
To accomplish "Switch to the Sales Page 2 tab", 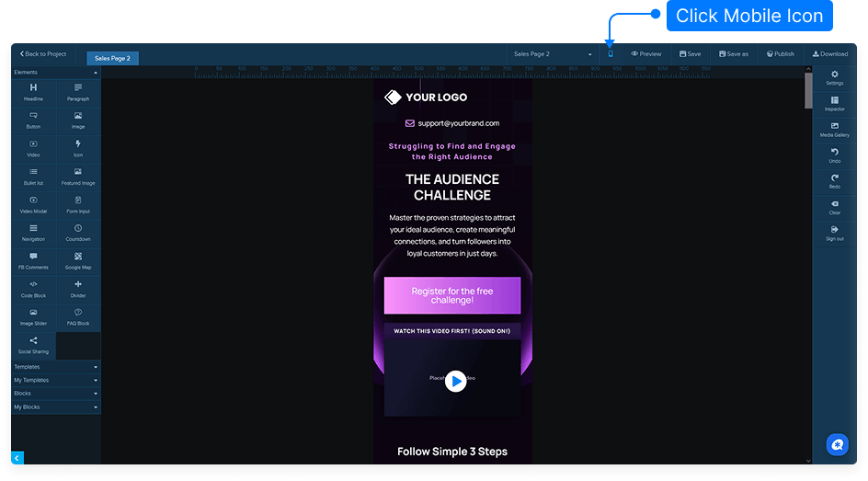I will 112,58.
